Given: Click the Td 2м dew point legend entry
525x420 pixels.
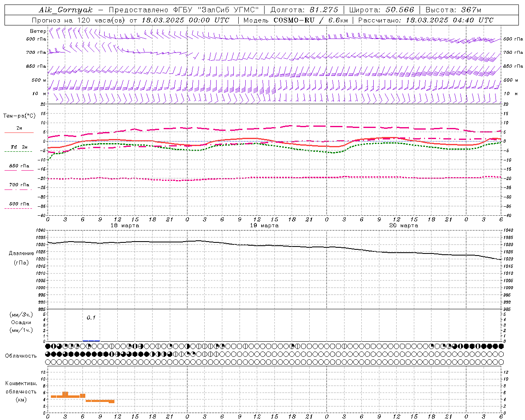Looking at the screenshot, I should (x=19, y=147).
